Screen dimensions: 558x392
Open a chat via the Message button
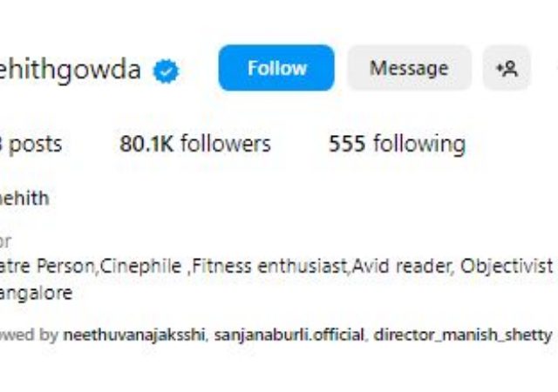[x=409, y=68]
